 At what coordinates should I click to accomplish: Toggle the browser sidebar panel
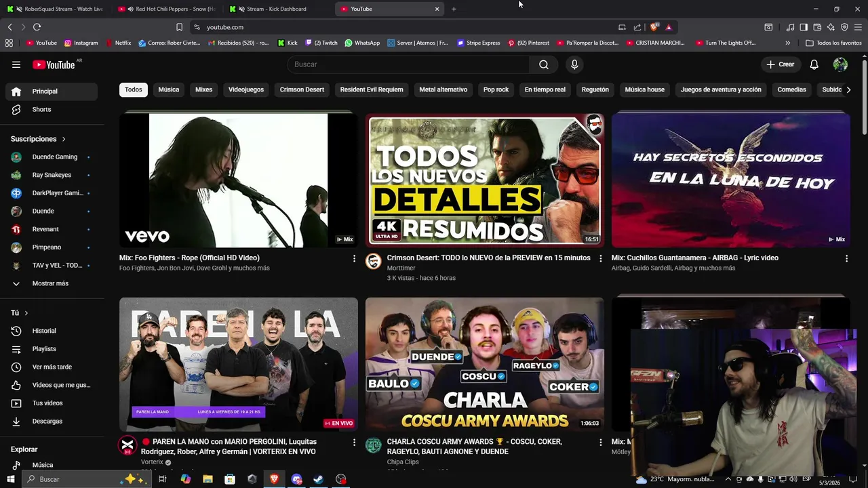coord(804,27)
